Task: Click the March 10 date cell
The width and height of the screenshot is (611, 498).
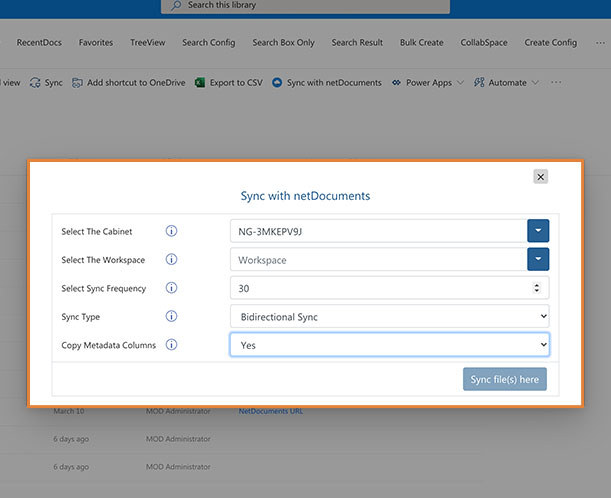Action: point(69,411)
